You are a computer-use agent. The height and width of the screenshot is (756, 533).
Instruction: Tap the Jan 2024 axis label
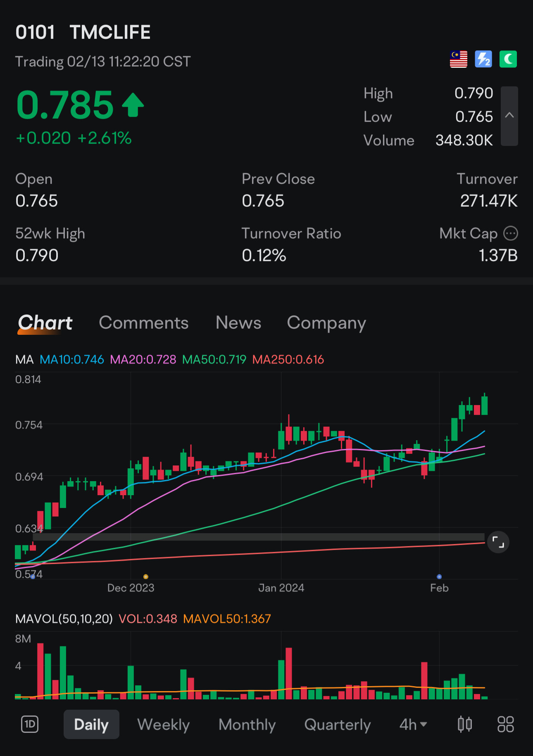click(x=281, y=588)
